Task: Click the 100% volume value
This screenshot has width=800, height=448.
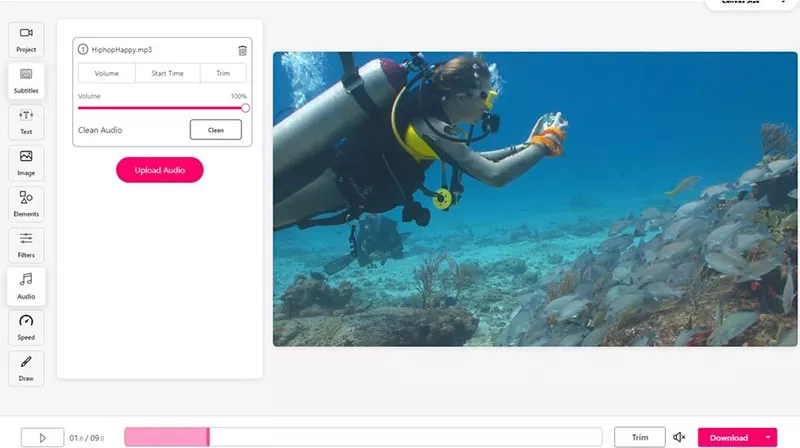Action: [238, 96]
